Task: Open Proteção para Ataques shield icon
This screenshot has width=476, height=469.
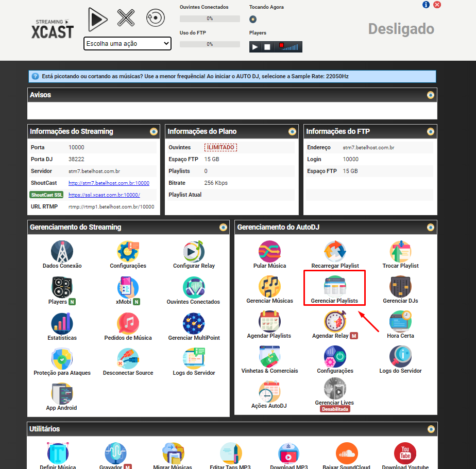Action: click(62, 359)
